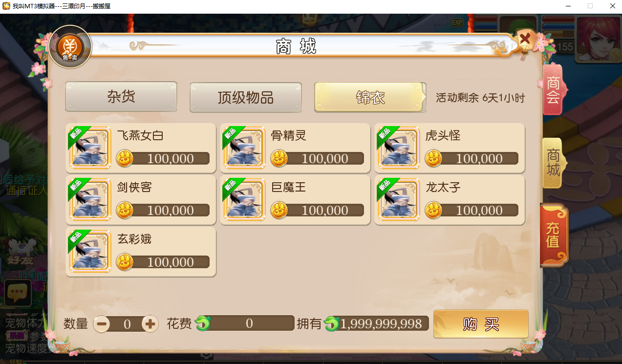Click the 购买 purchase button
Image resolution: width=622 pixels, height=364 pixels.
click(481, 324)
